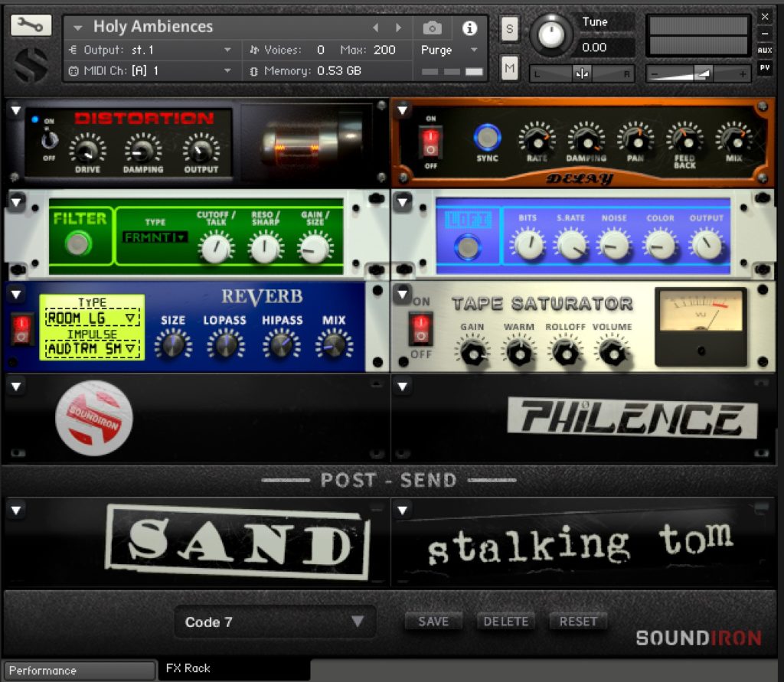Click the LoFi COLOR knob

tap(661, 244)
